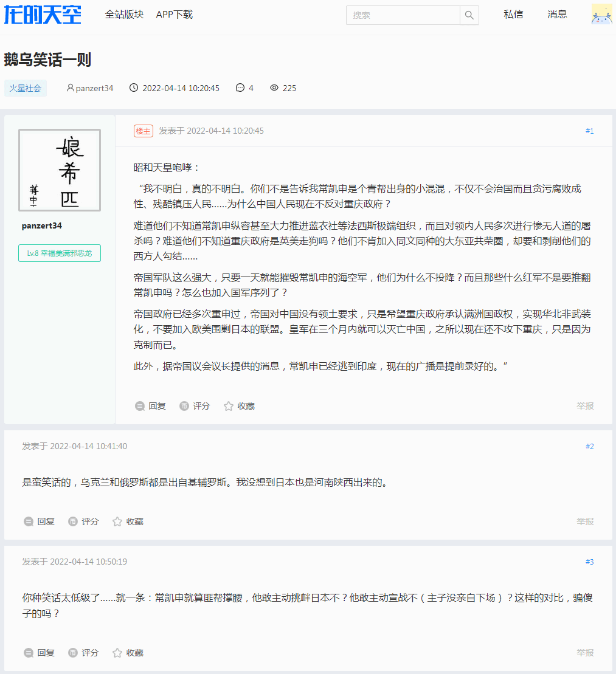
Task: Click the 楼主 badge on post #1
Action: (x=144, y=131)
